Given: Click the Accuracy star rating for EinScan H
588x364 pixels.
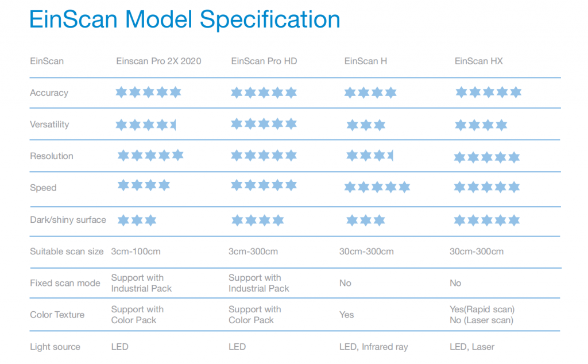Looking at the screenshot, I should [x=370, y=92].
